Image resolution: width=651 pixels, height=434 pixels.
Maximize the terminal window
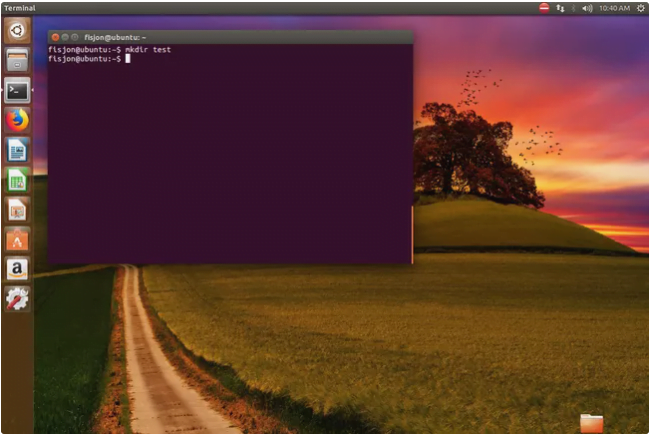click(x=75, y=37)
